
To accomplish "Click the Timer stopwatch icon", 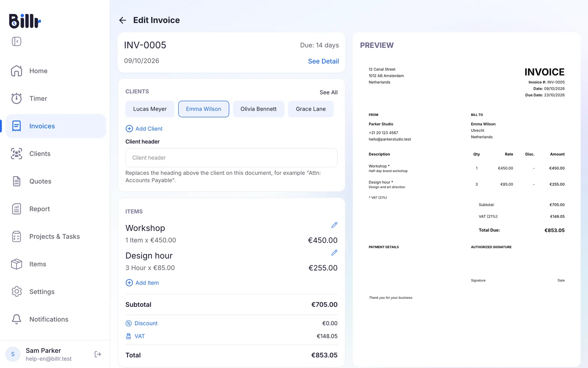I will [17, 98].
